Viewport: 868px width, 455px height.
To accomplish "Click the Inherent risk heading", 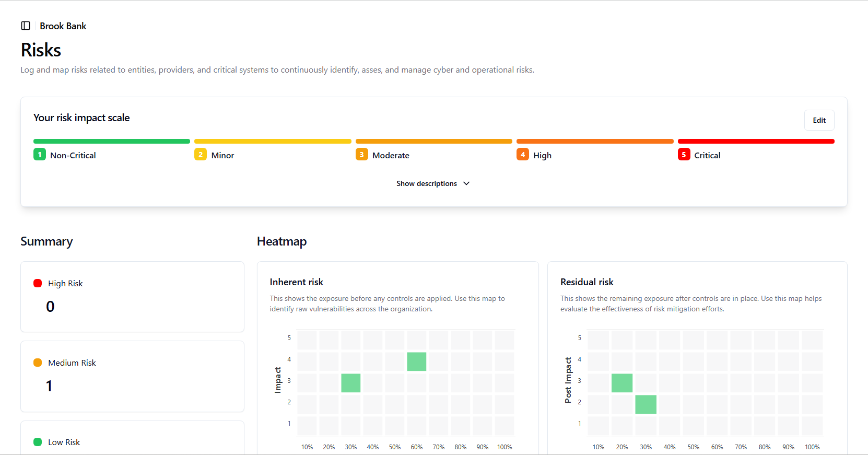I will [296, 282].
